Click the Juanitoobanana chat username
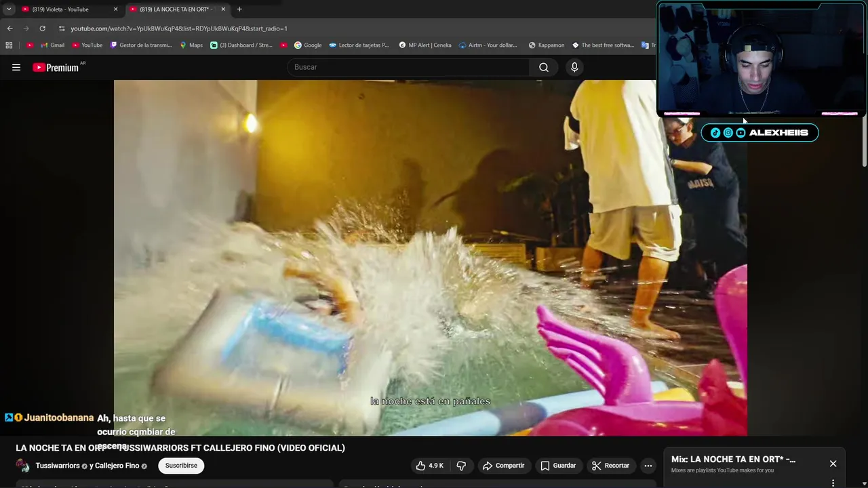 click(58, 418)
